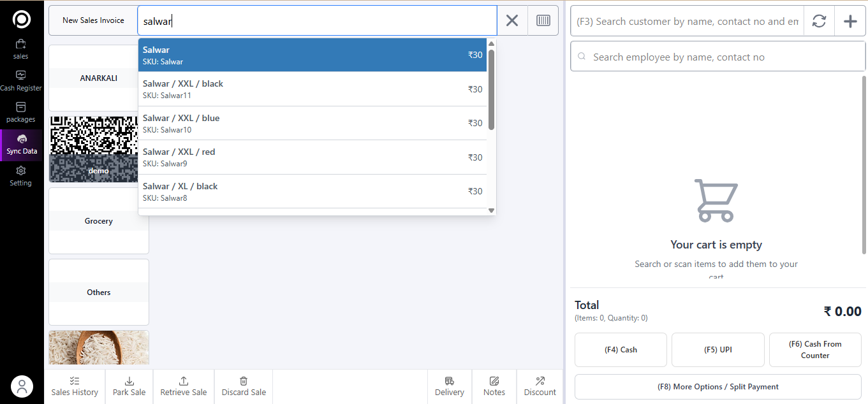The width and height of the screenshot is (868, 404).
Task: Pick Salwar / XL / black option
Action: (x=313, y=191)
